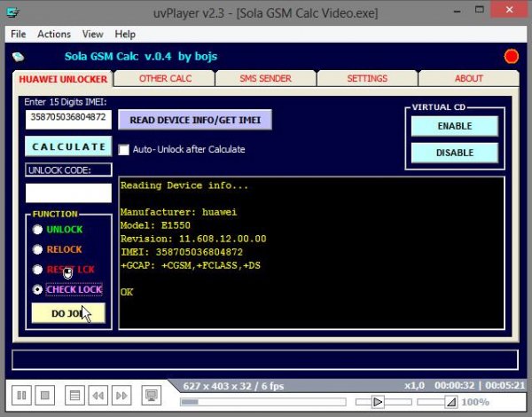Click the playback time 00:00:32 display
This screenshot has height=417, width=532.
click(x=454, y=386)
